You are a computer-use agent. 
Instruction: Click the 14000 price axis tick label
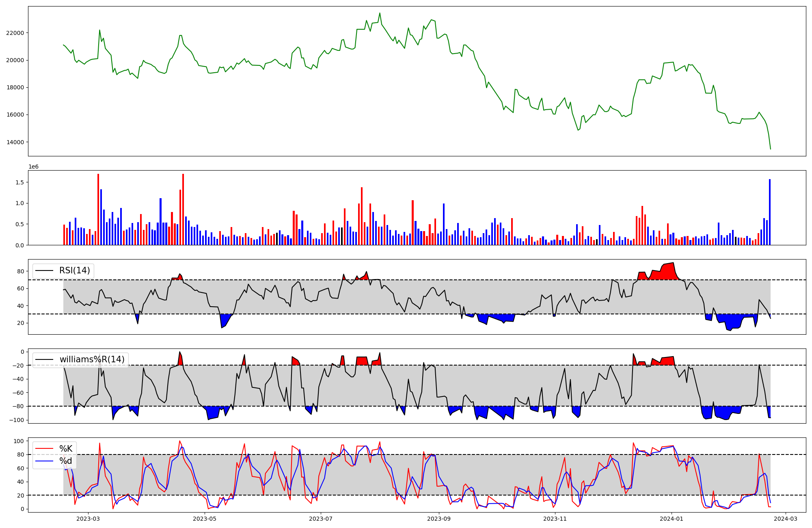(x=15, y=142)
